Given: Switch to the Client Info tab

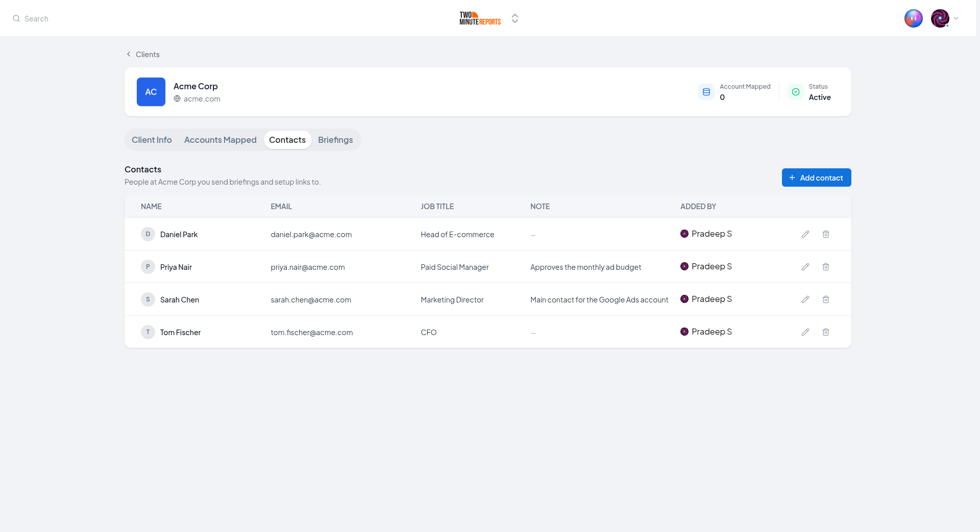Looking at the screenshot, I should pos(152,140).
